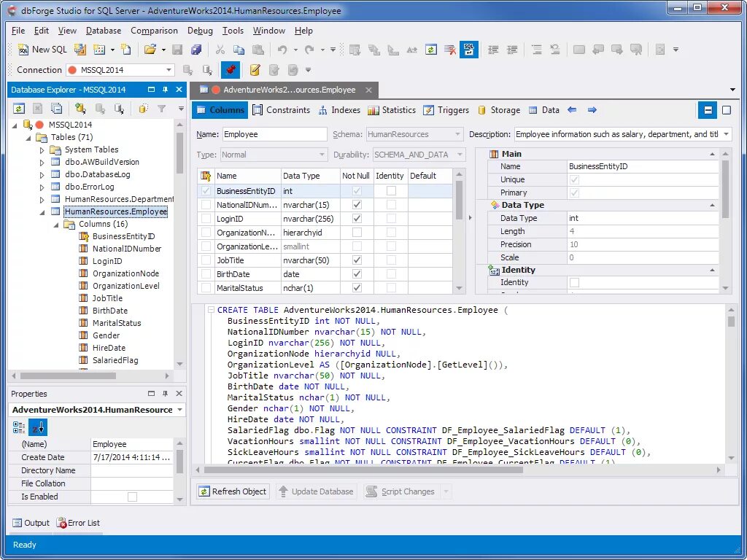Switch to the Indexes tab
Viewport: 747px width, 560px height.
coord(340,110)
